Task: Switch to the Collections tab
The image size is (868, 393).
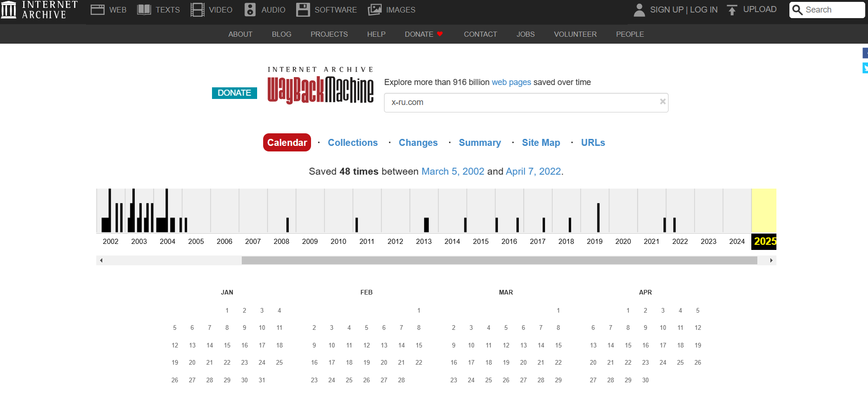Action: (353, 143)
